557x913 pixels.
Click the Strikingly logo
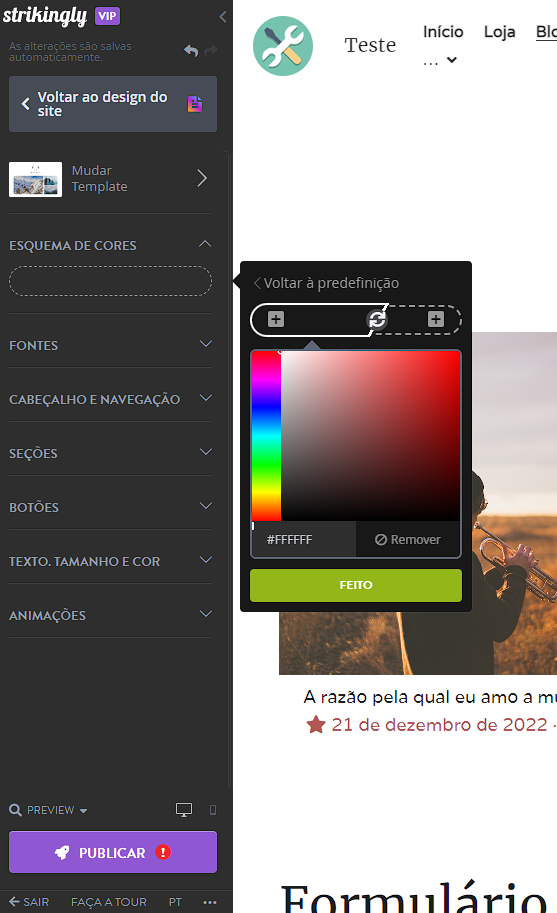[x=45, y=16]
